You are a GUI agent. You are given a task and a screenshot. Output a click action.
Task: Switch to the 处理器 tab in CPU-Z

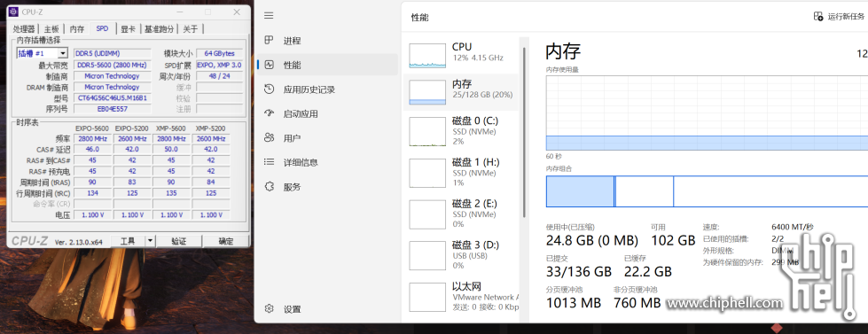24,28
